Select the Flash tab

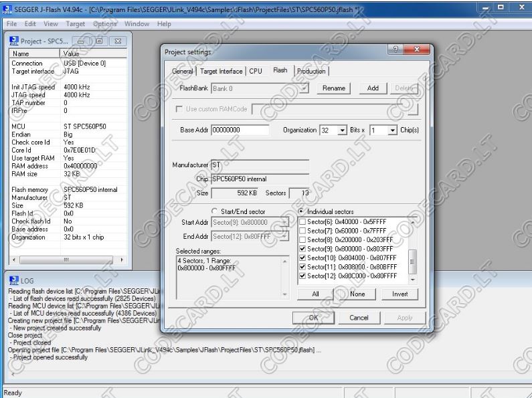280,70
